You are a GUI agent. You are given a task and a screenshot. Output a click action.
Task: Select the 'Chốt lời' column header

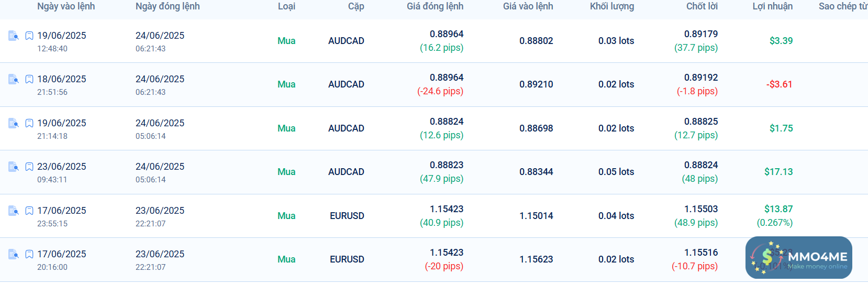point(702,6)
